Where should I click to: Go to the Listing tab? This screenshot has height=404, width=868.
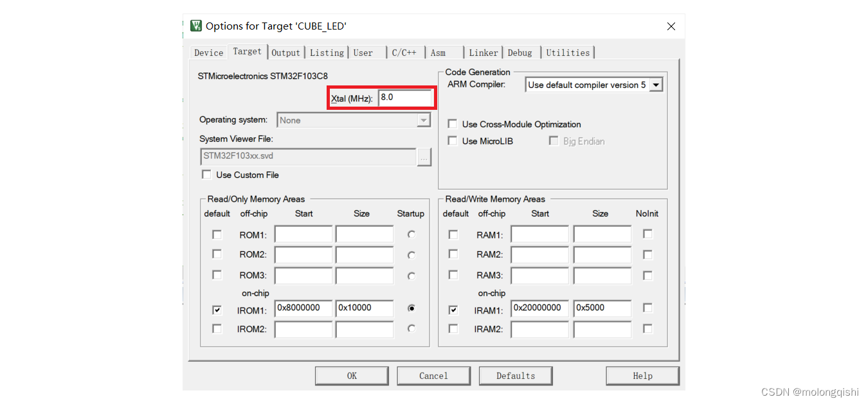[327, 53]
